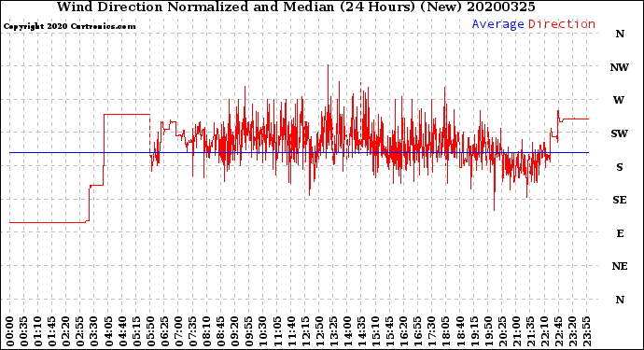Click the '21:00' time label
This screenshot has height=350, width=644.
coord(517,331)
